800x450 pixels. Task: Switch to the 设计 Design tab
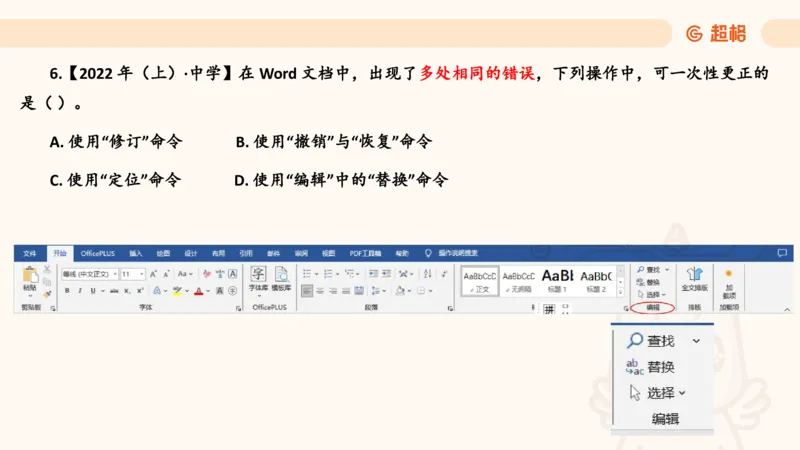tap(191, 253)
